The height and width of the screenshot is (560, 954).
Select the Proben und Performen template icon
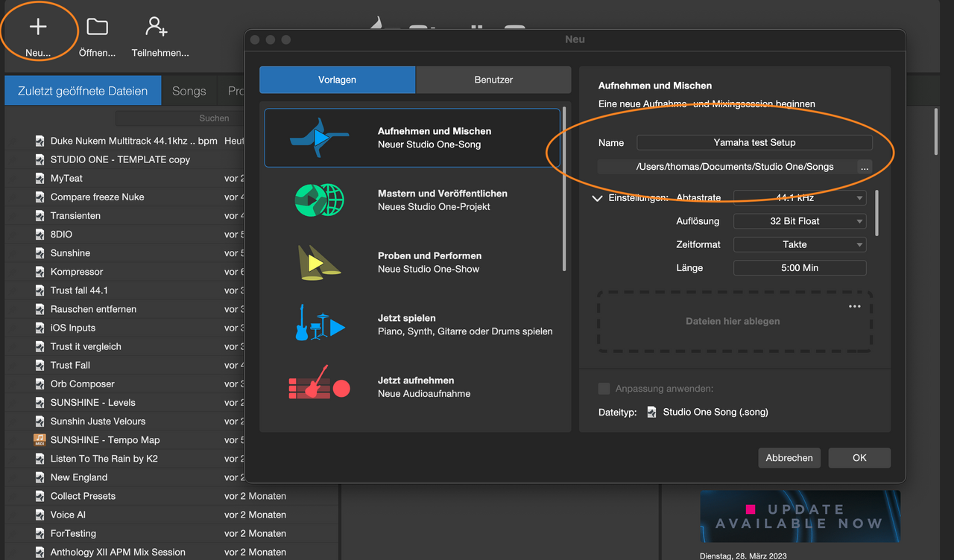pyautogui.click(x=320, y=262)
